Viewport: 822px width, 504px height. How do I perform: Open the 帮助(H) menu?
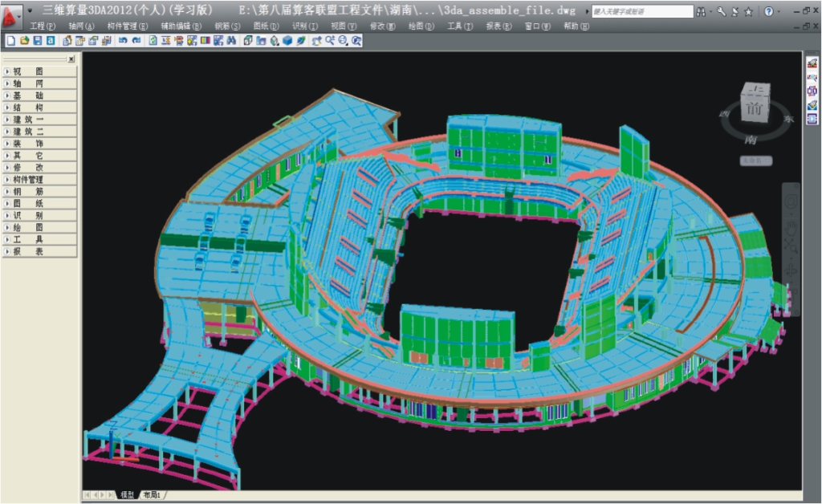576,26
